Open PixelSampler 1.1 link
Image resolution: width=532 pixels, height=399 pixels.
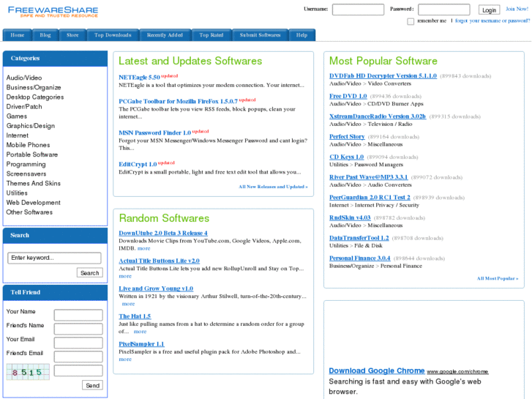click(141, 344)
